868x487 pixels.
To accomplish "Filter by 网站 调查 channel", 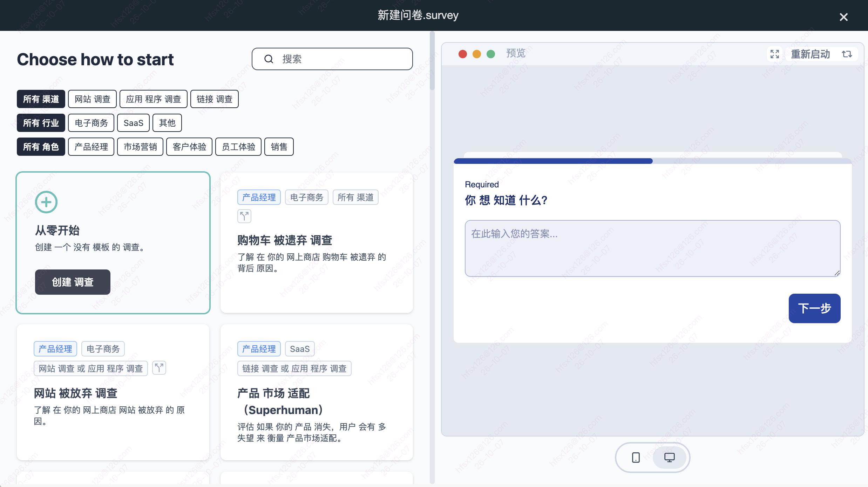I will [93, 99].
